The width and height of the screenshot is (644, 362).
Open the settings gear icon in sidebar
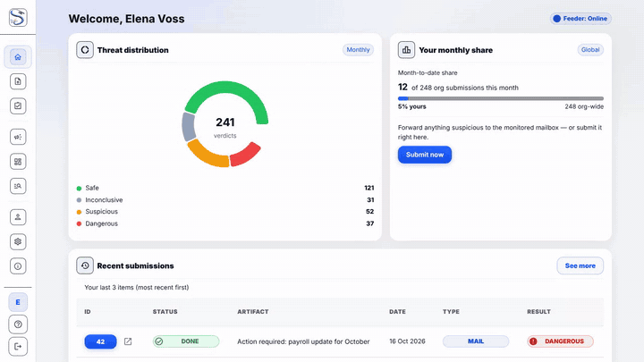point(18,241)
